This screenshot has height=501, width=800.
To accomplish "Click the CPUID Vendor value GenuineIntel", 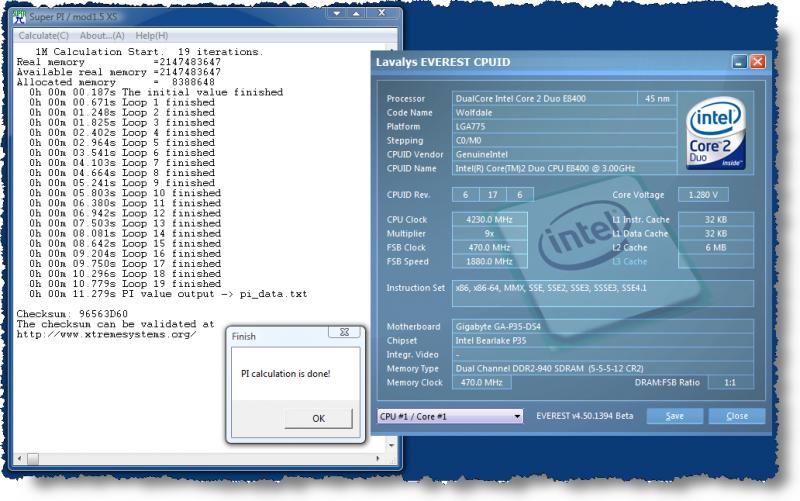I will click(564, 155).
